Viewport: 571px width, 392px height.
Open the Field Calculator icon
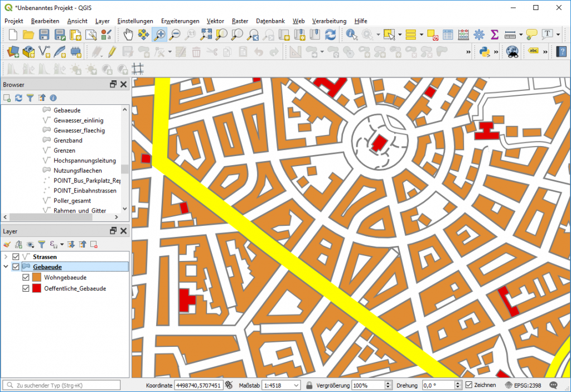pos(463,35)
